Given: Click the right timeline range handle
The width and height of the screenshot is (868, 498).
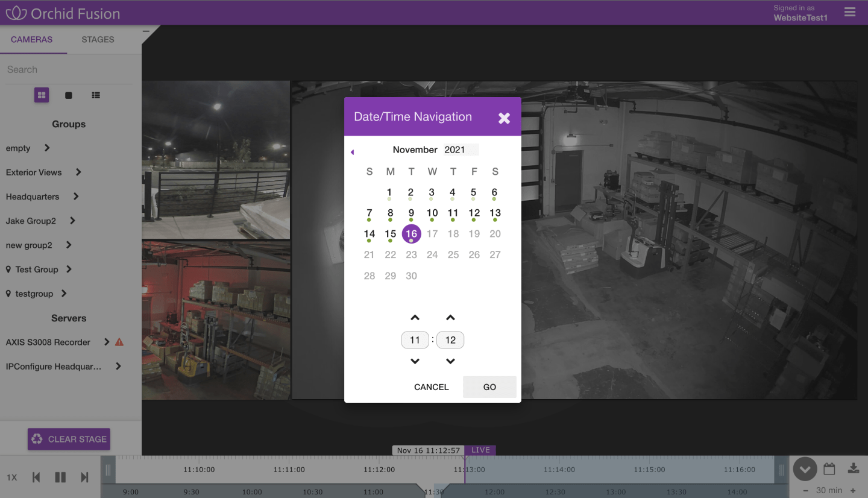Looking at the screenshot, I should click(x=782, y=470).
